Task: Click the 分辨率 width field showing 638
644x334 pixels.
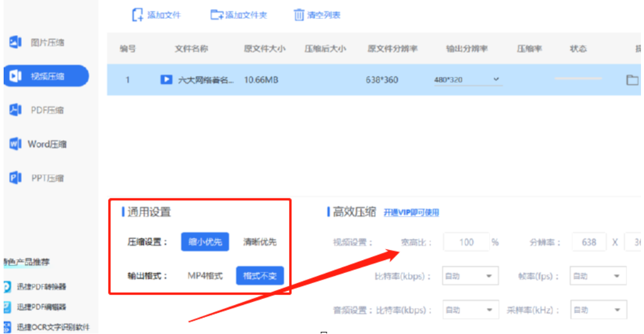Action: tap(589, 242)
